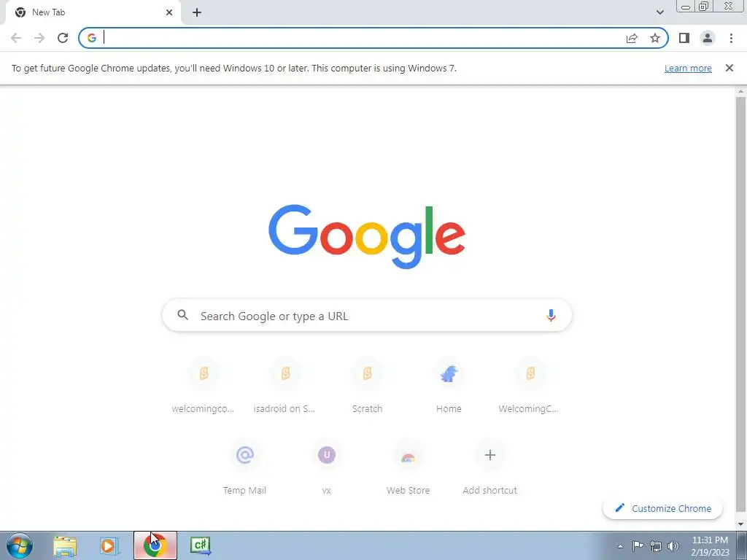Viewport: 747px width, 560px height.
Task: Click the share page icon
Action: coord(632,38)
